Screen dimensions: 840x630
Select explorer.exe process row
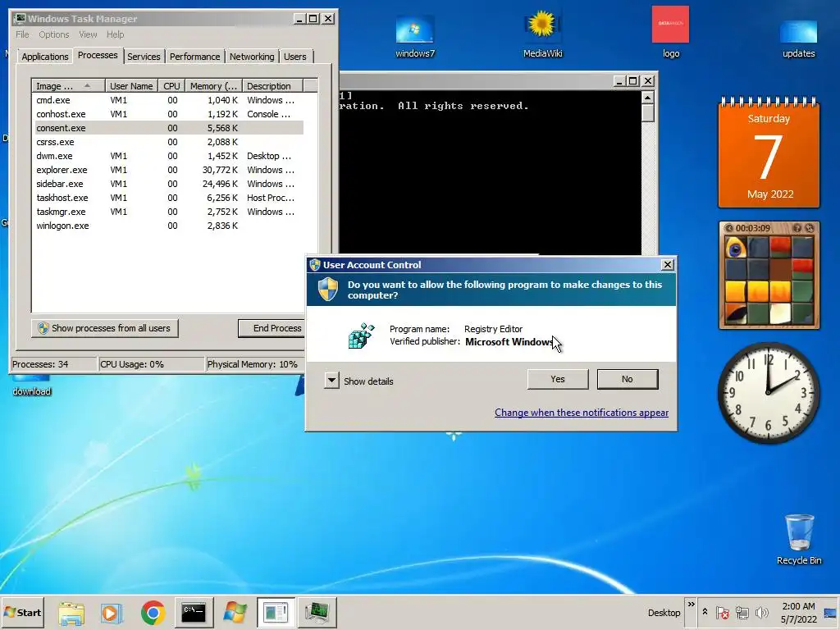[x=169, y=170]
